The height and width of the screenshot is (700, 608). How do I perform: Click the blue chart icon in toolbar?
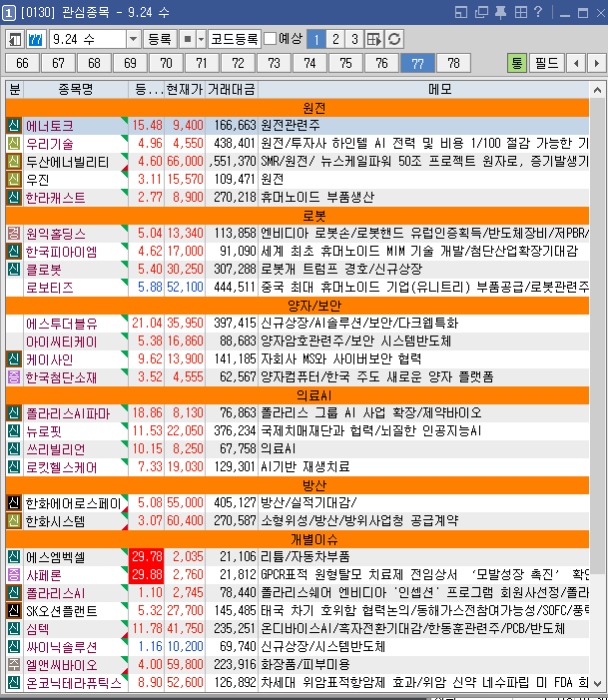35,39
